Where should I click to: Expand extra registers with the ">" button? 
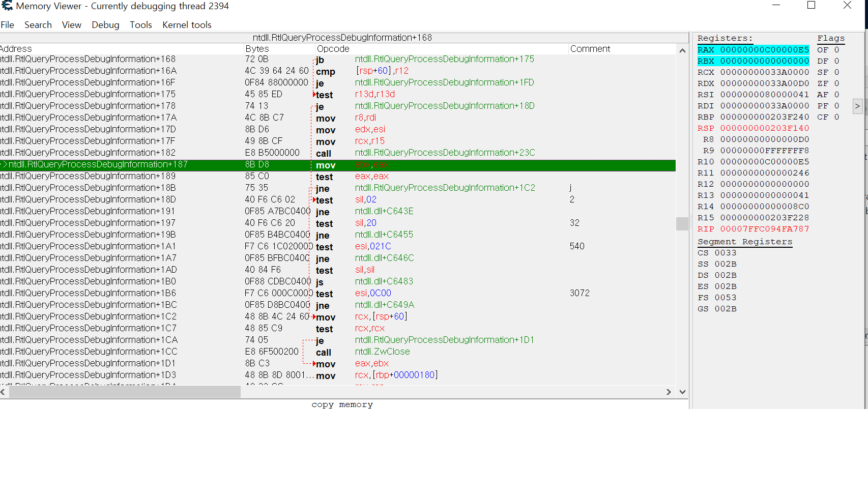point(857,106)
